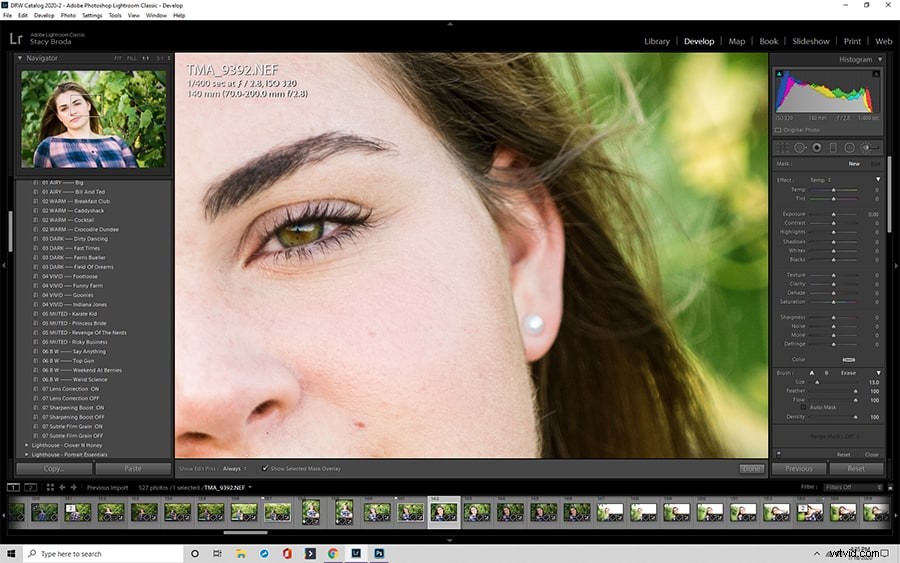Collapse the Histogram panel

[x=880, y=59]
